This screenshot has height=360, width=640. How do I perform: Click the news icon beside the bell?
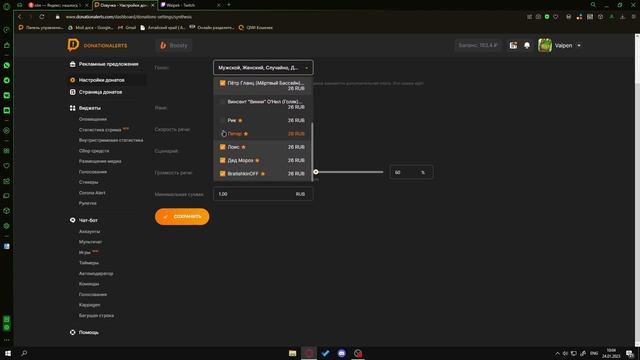(x=513, y=45)
